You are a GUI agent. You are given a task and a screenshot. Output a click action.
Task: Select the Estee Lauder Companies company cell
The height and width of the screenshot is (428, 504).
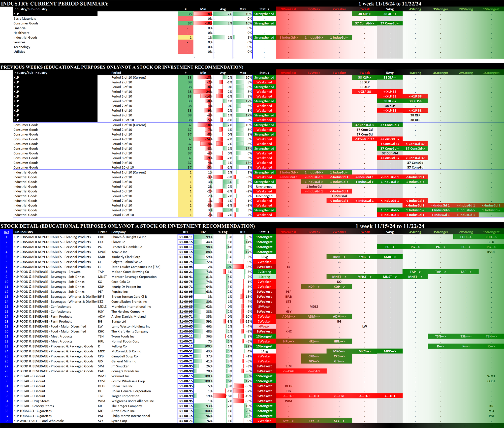point(136,267)
